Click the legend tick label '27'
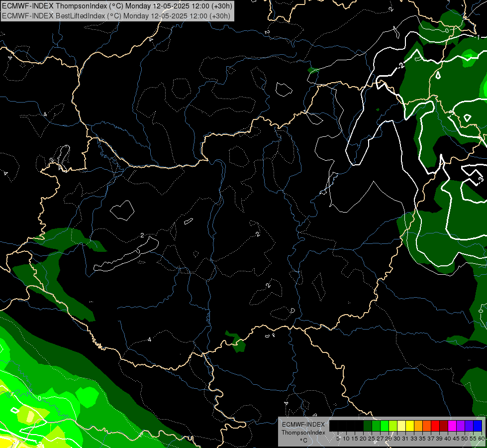The image size is (487, 448). [x=380, y=439]
